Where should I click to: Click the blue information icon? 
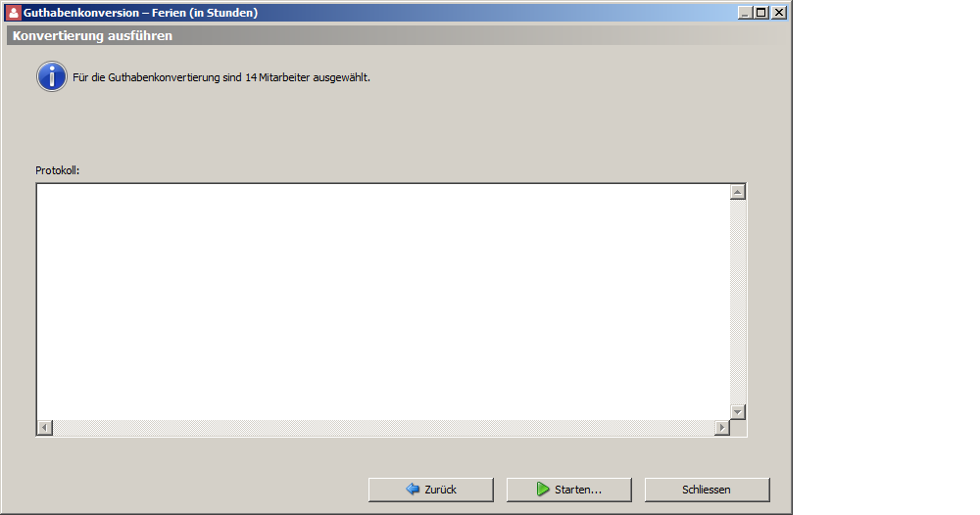coord(52,76)
